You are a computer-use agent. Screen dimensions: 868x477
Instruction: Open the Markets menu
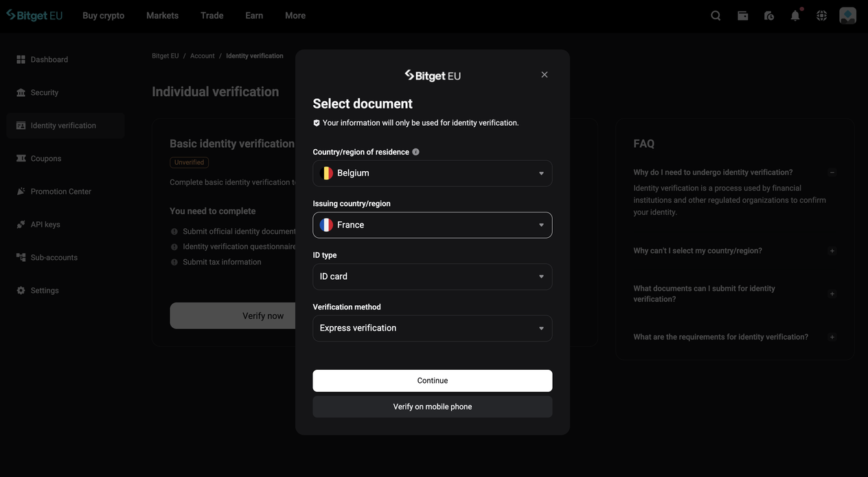pos(162,15)
